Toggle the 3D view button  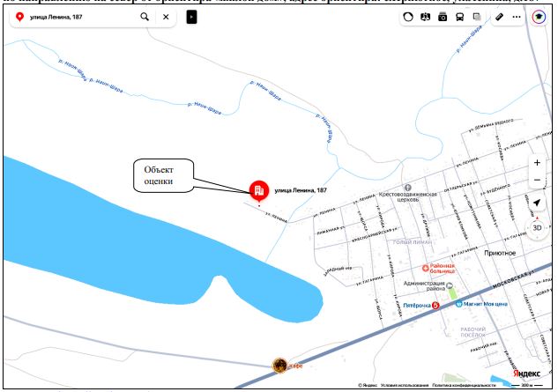click(x=537, y=227)
